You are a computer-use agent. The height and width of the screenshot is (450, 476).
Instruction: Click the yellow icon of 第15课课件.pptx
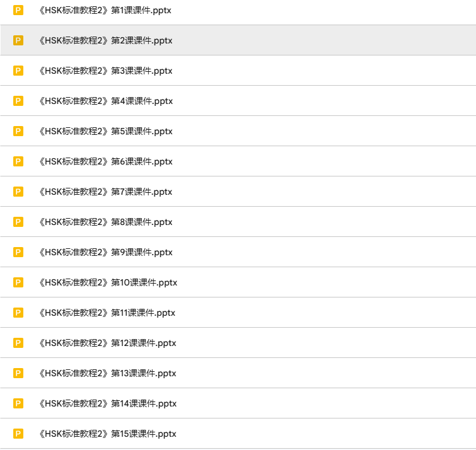coord(18,434)
